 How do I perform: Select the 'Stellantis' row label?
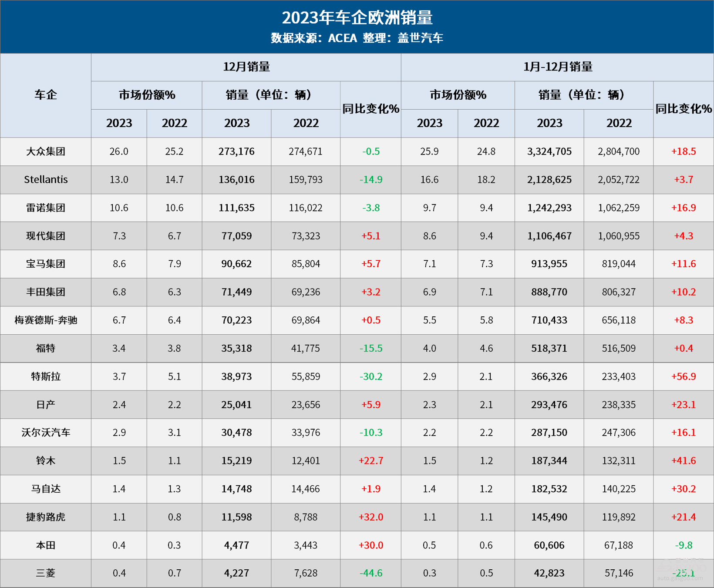coord(46,179)
